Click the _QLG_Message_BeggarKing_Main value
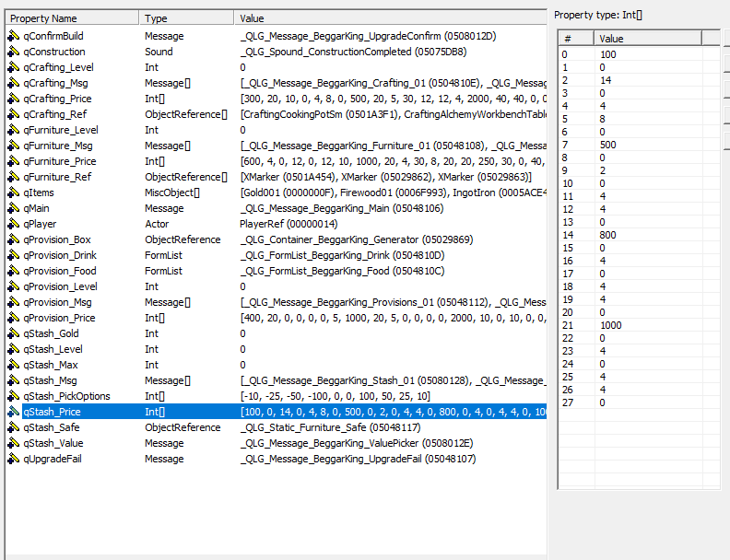730x560 pixels. point(342,208)
